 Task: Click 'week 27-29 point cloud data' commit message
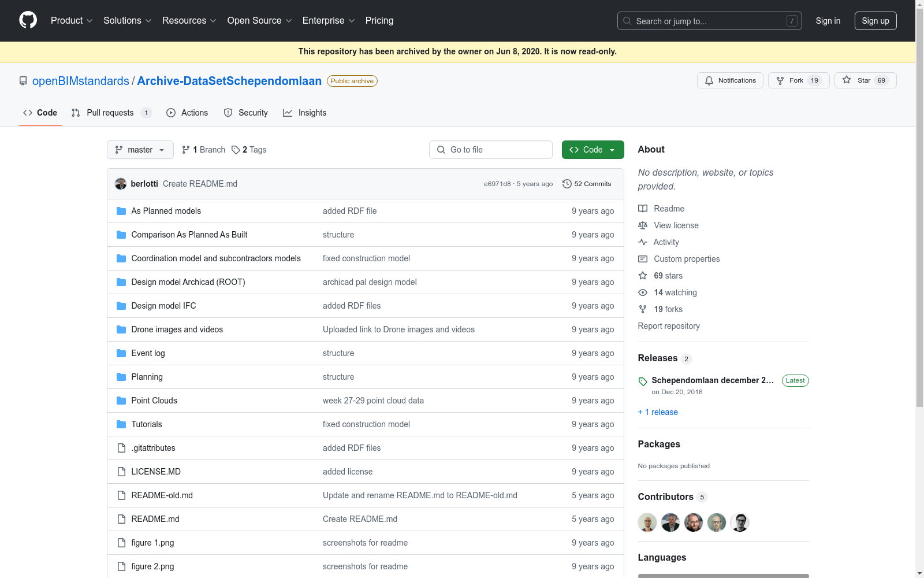(x=373, y=401)
